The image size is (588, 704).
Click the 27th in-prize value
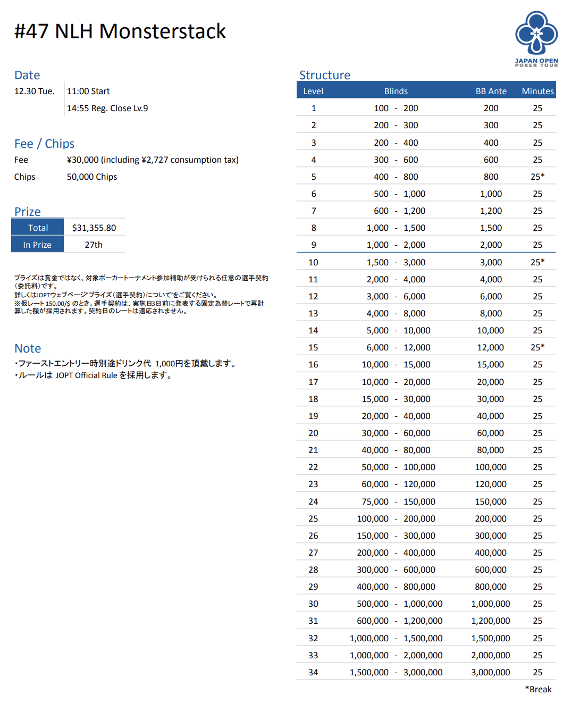(94, 245)
